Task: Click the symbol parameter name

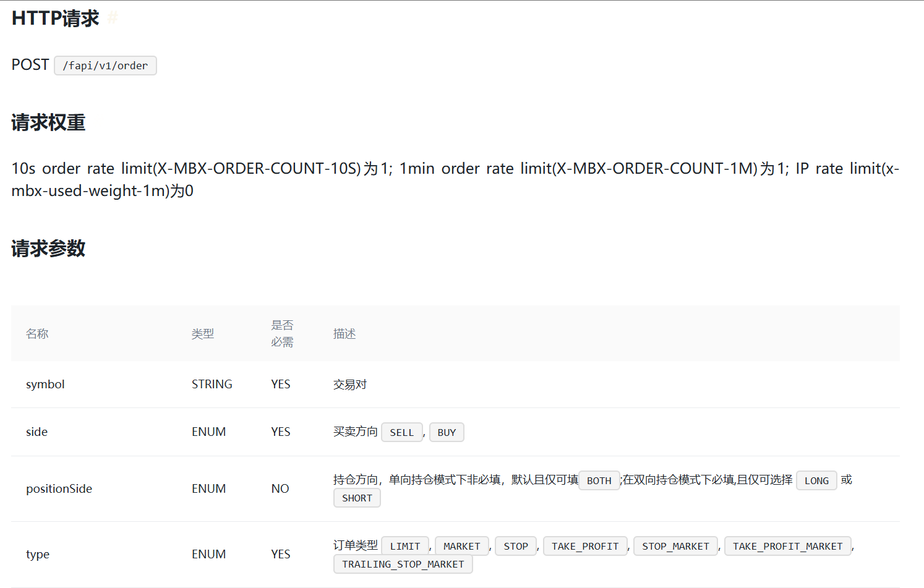Action: [45, 384]
